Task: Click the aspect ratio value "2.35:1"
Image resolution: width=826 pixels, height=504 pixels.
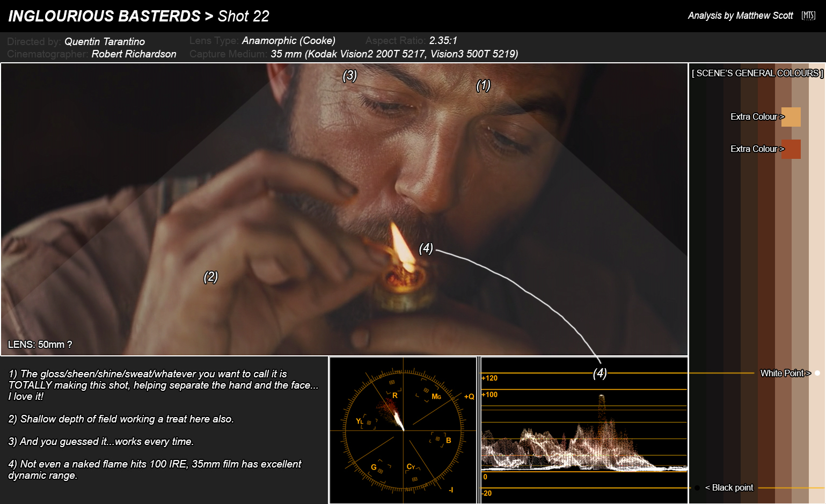Action: tap(443, 40)
